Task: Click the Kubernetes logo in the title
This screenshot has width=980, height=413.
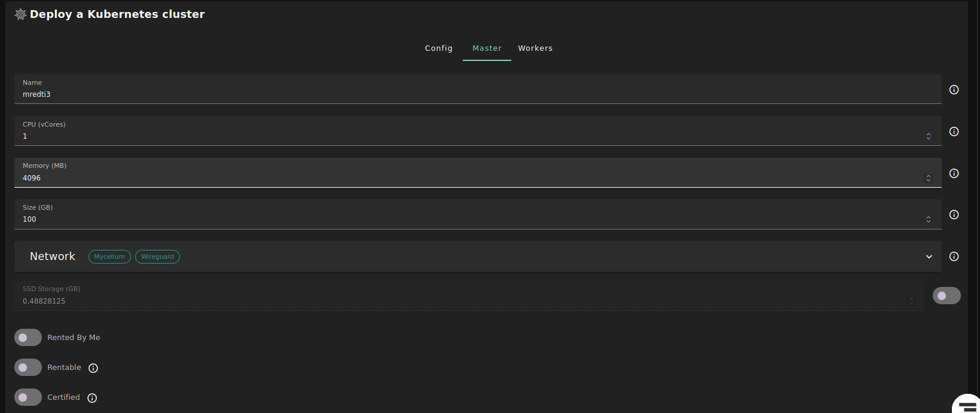Action: pyautogui.click(x=20, y=14)
